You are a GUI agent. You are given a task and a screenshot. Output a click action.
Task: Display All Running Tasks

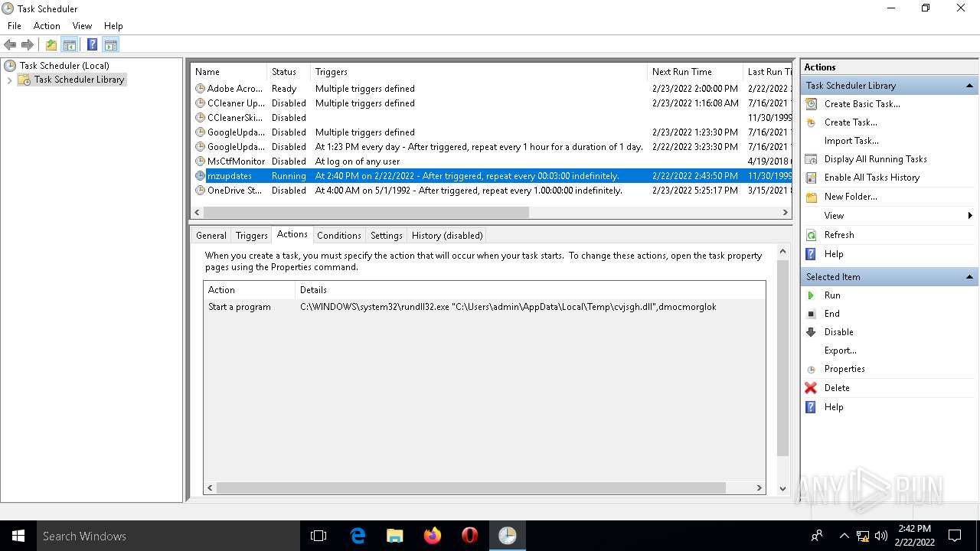[876, 159]
